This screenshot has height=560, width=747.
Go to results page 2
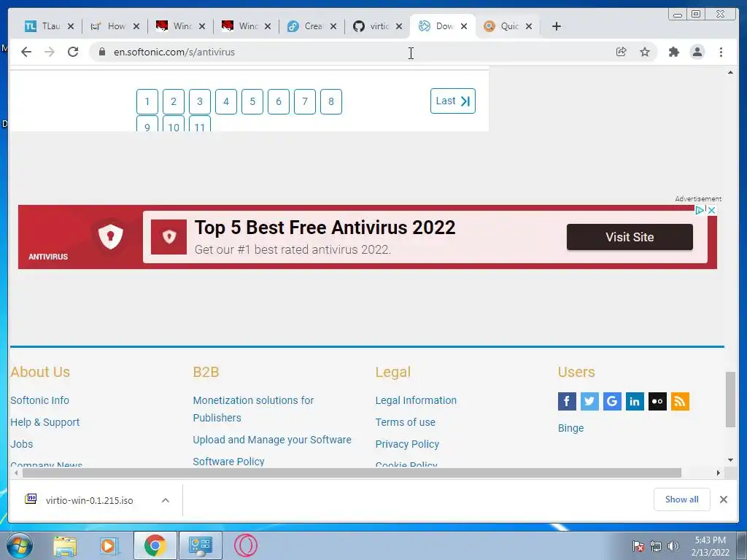(x=174, y=101)
